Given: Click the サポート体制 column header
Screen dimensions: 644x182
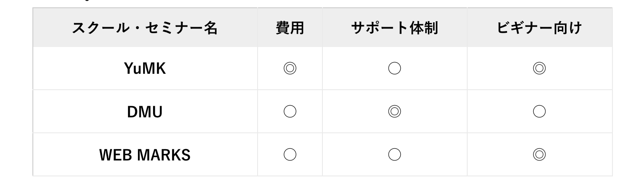Looking at the screenshot, I should pos(394,28).
